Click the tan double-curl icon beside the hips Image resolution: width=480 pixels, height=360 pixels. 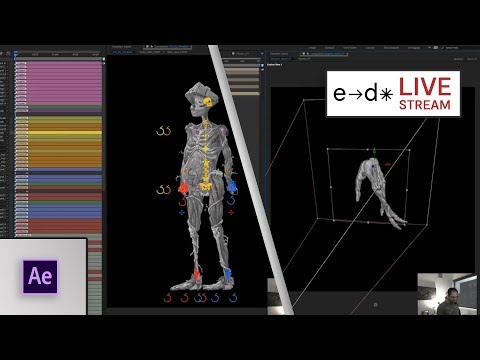click(x=163, y=190)
